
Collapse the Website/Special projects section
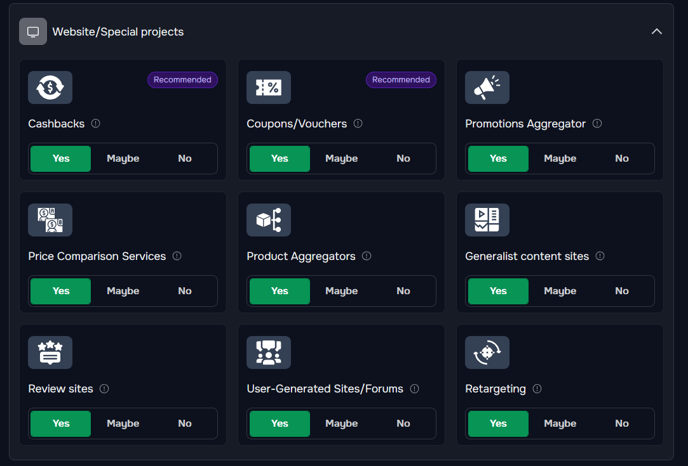656,32
